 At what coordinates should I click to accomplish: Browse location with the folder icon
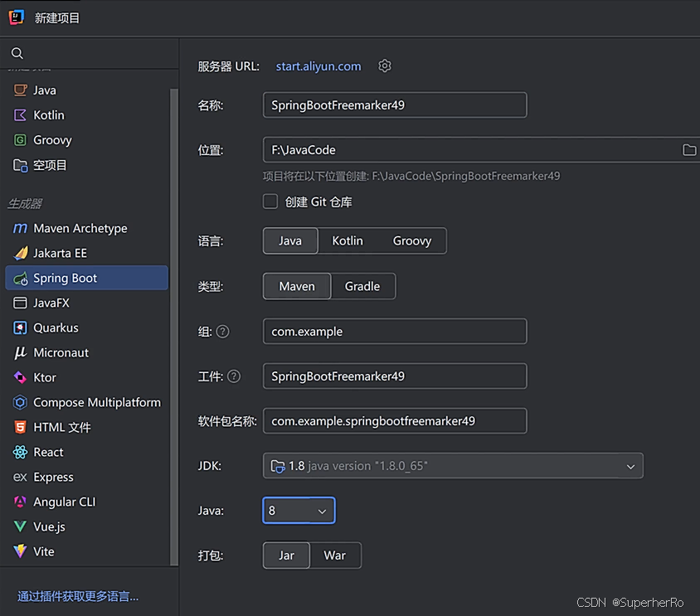pos(689,150)
